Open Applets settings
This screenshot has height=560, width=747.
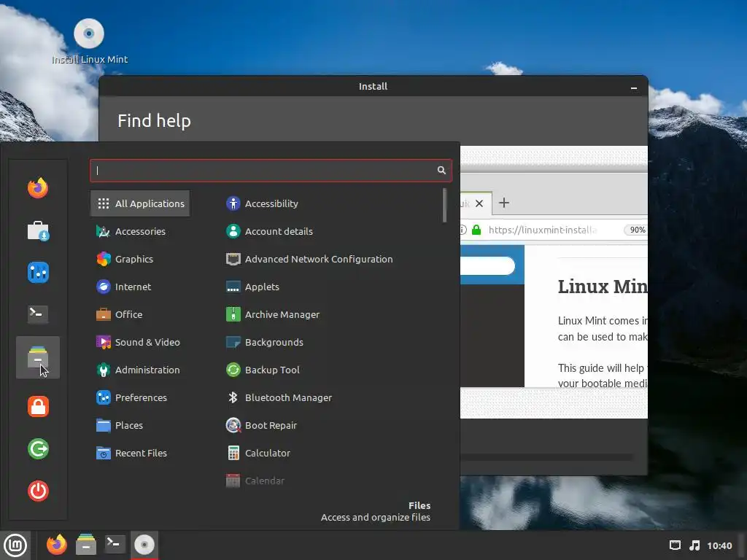coord(252,287)
